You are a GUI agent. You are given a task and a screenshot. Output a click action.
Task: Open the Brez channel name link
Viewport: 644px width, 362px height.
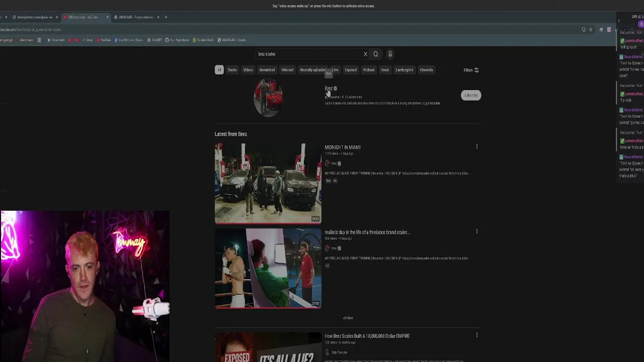329,88
